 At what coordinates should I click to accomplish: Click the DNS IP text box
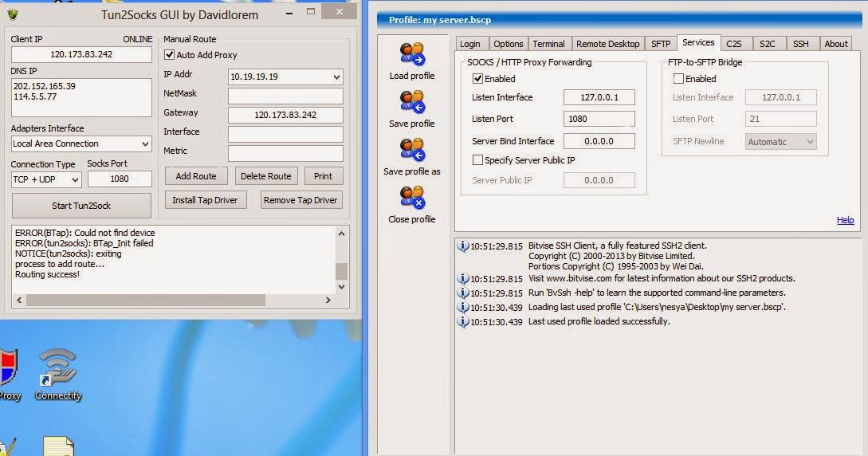click(x=81, y=97)
